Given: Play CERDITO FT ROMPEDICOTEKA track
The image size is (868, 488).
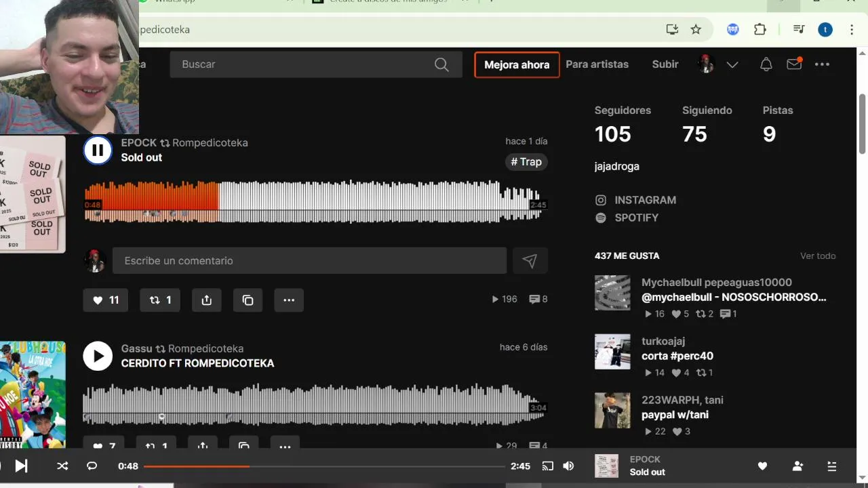Looking at the screenshot, I should 98,356.
